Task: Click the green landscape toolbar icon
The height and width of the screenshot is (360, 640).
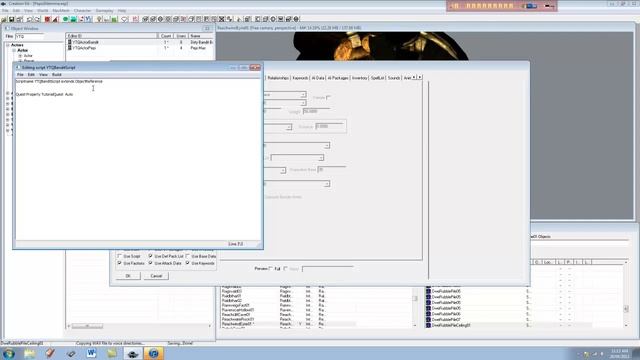Action: [73, 19]
